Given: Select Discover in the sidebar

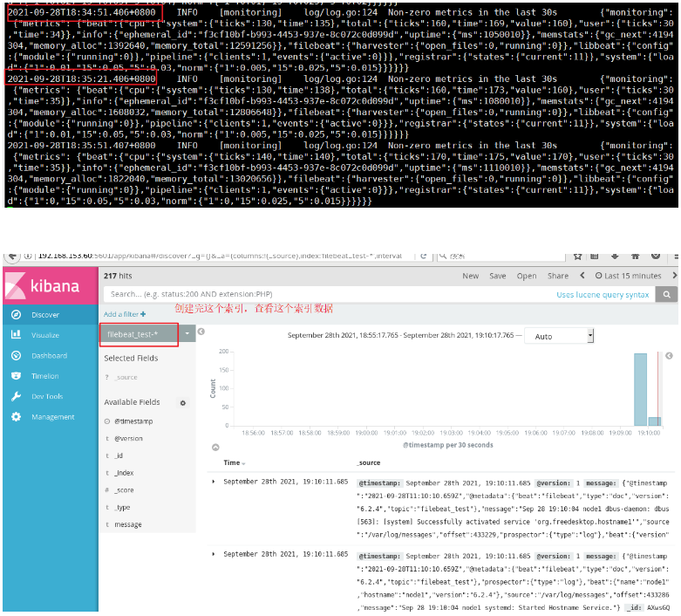Looking at the screenshot, I should point(45,315).
